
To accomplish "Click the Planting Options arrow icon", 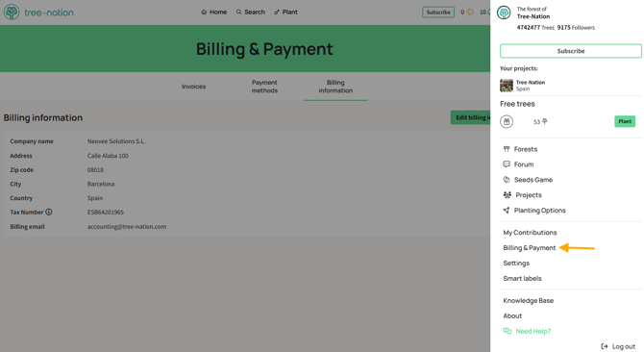I will (x=507, y=210).
